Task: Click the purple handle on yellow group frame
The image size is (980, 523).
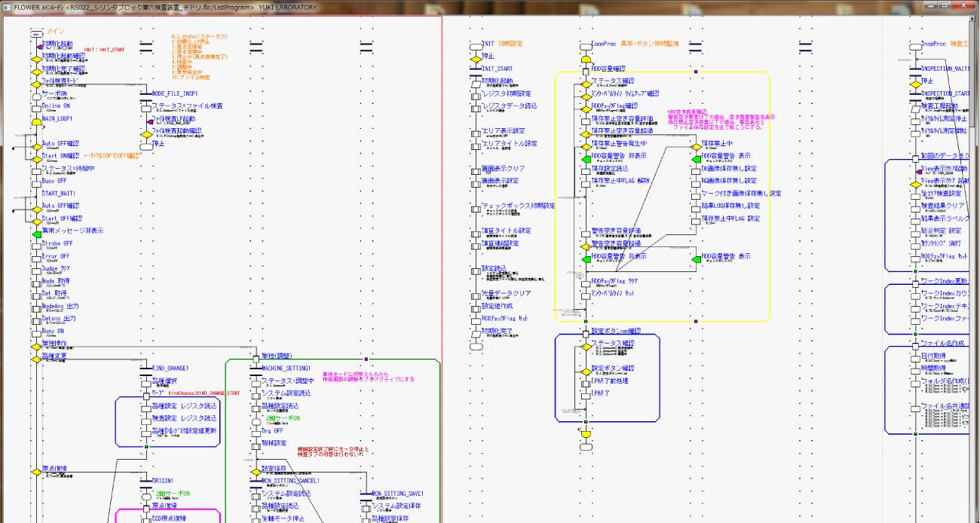Action: coord(696,72)
